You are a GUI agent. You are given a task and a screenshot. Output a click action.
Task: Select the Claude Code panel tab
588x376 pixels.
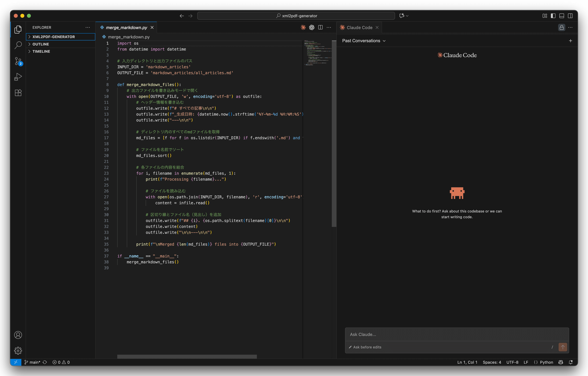pyautogui.click(x=359, y=28)
